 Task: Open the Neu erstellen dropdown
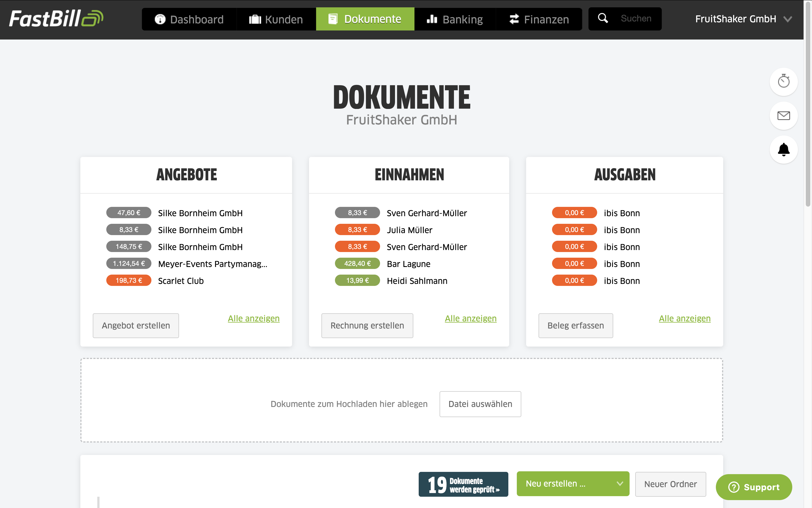(x=573, y=483)
